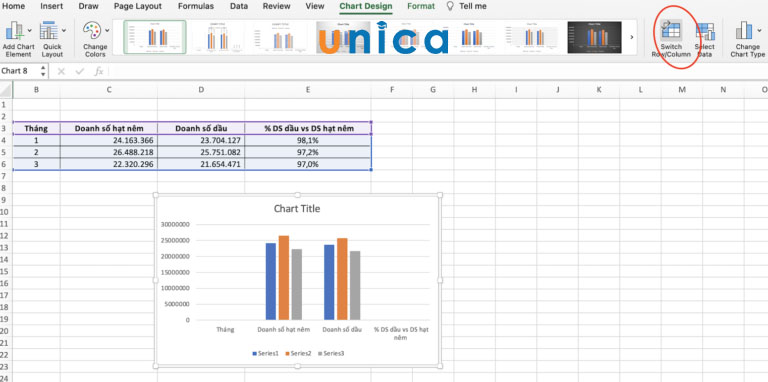Viewport: 768px width, 382px height.
Task: Open the Data tab
Action: pyautogui.click(x=239, y=6)
